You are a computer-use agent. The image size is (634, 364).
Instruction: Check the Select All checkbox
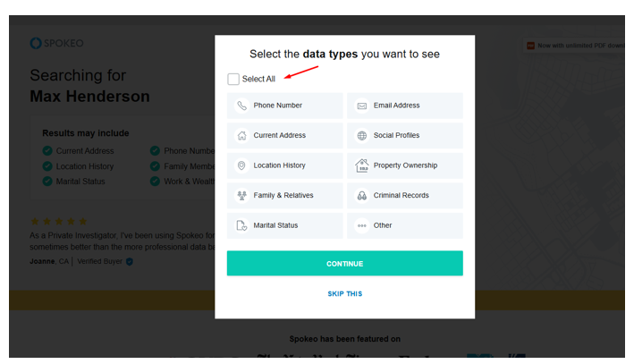pos(233,79)
